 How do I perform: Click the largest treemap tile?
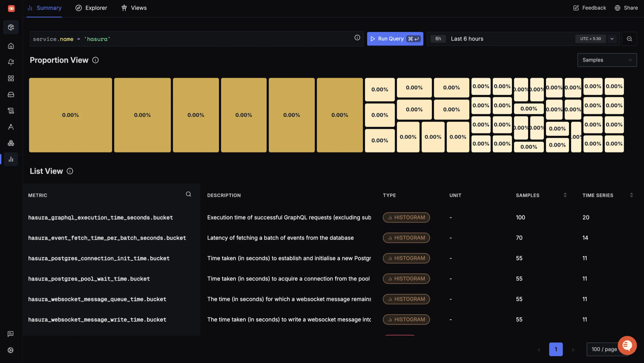click(x=70, y=115)
